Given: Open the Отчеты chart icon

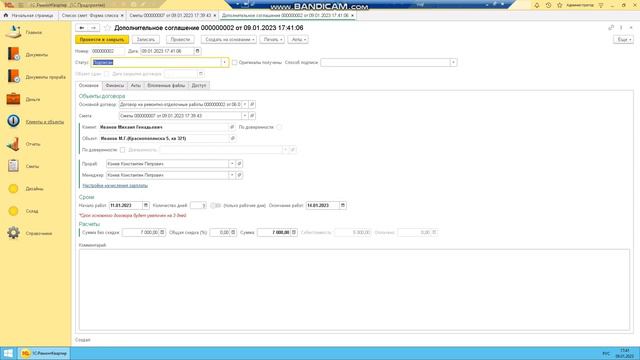Looking at the screenshot, I should (x=13, y=144).
